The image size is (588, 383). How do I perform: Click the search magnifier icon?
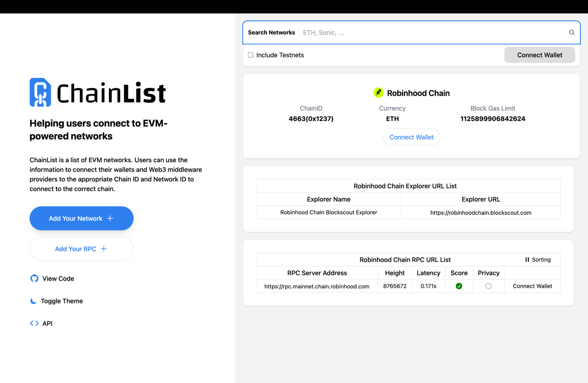(572, 32)
